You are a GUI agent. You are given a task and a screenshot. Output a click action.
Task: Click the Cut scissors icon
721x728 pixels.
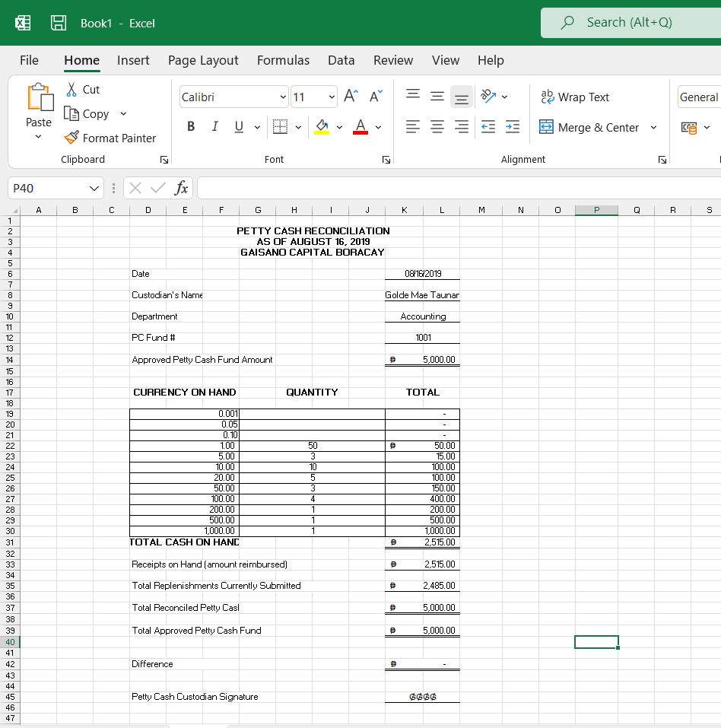[71, 89]
